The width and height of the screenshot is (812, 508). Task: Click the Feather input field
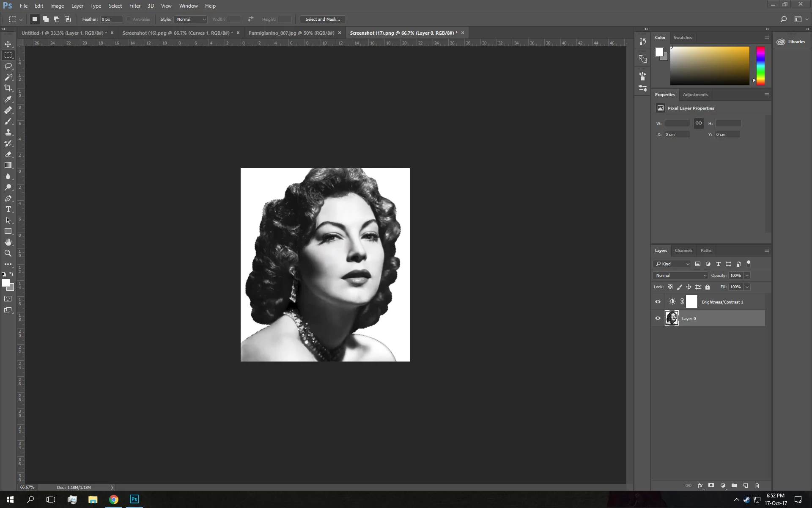(x=111, y=19)
